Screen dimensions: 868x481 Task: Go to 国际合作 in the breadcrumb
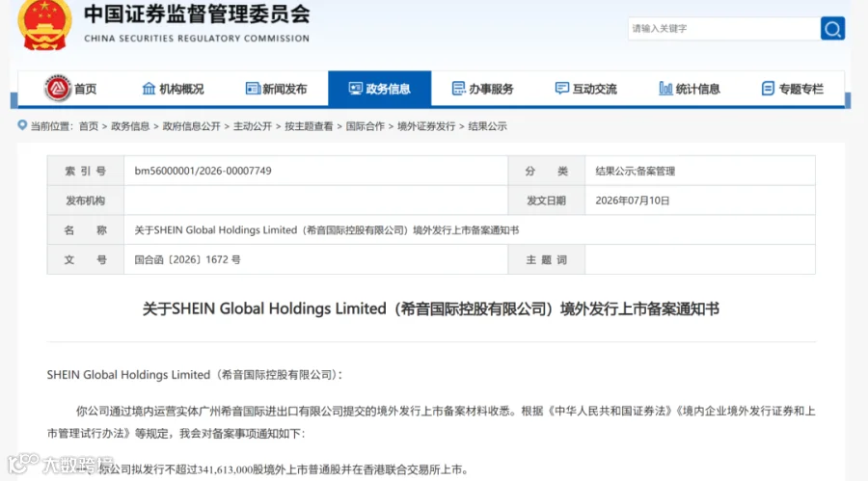coord(366,126)
